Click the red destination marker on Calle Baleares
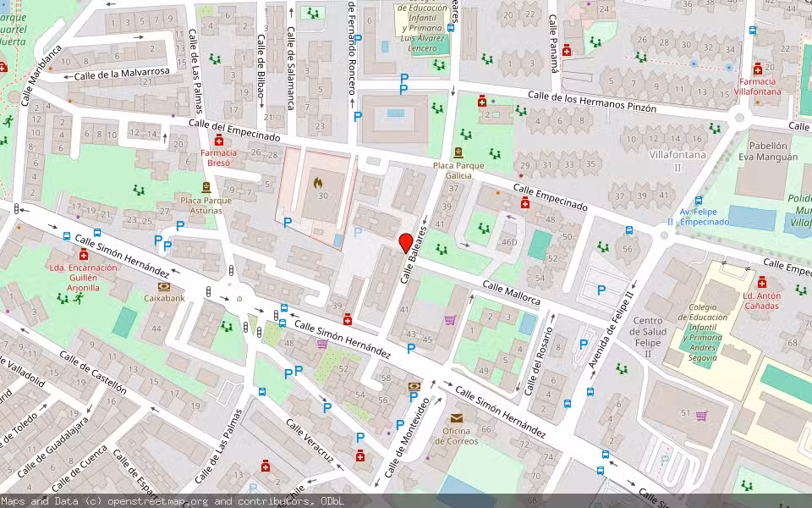 pyautogui.click(x=405, y=242)
